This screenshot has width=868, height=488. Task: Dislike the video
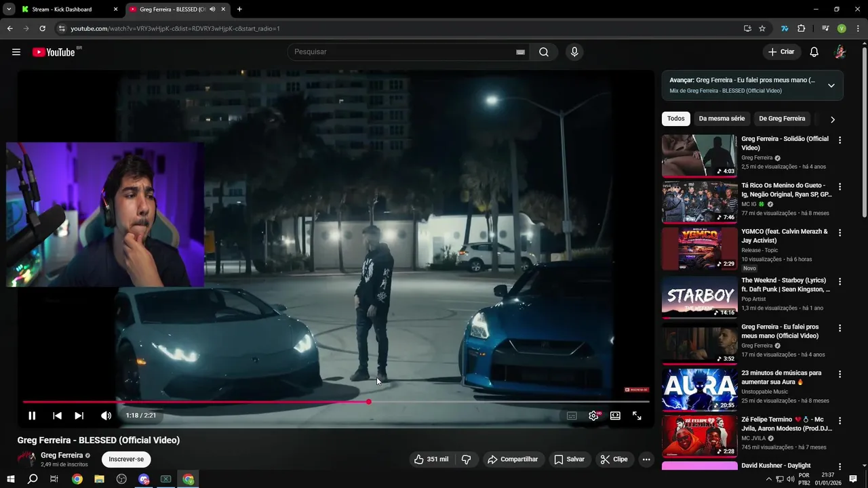pyautogui.click(x=467, y=459)
